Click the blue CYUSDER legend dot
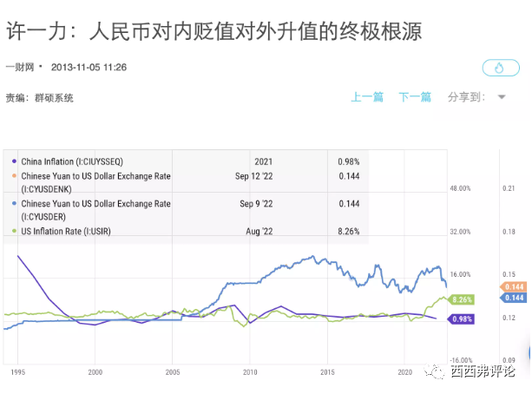This screenshot has width=532, height=394. pyautogui.click(x=14, y=203)
